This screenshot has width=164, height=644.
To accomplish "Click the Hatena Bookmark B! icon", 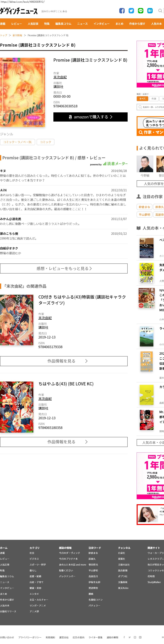I will pyautogui.click(x=150, y=11).
